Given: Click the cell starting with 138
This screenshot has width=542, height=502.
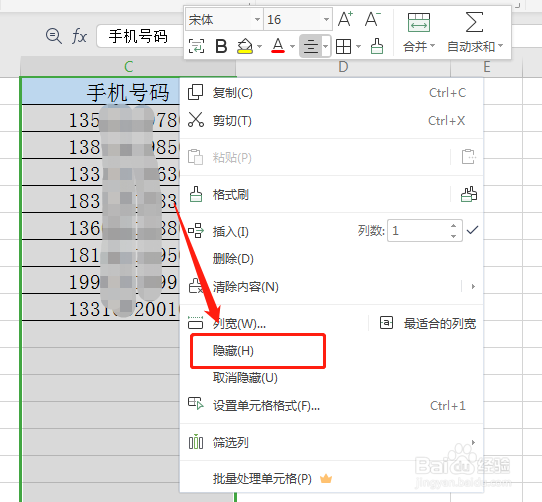Looking at the screenshot, I should pyautogui.click(x=101, y=146).
